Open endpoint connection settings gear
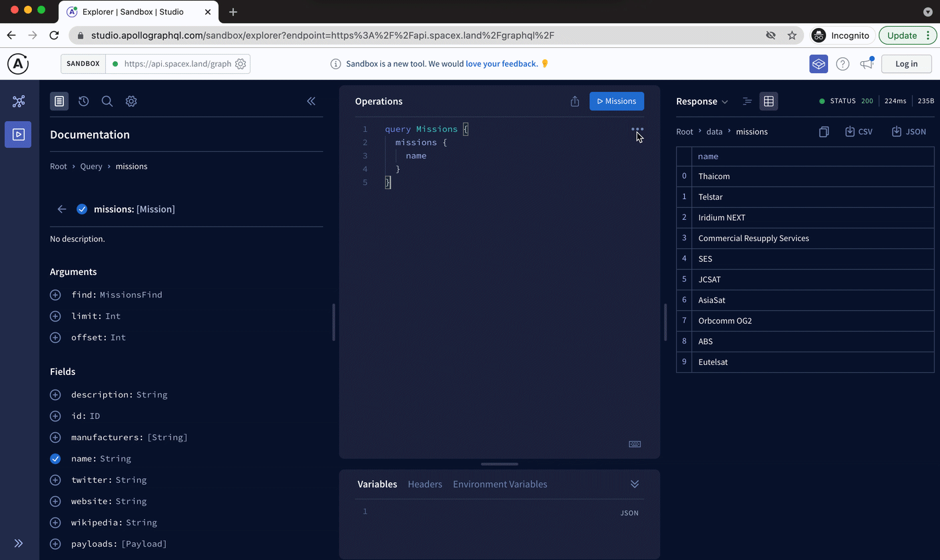This screenshot has width=940, height=560. pyautogui.click(x=240, y=64)
